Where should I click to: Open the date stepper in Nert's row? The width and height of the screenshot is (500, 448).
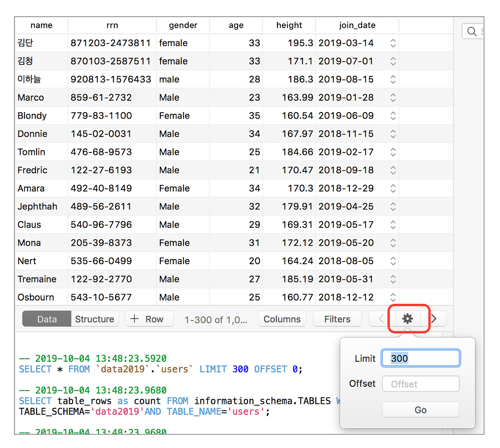(x=393, y=261)
